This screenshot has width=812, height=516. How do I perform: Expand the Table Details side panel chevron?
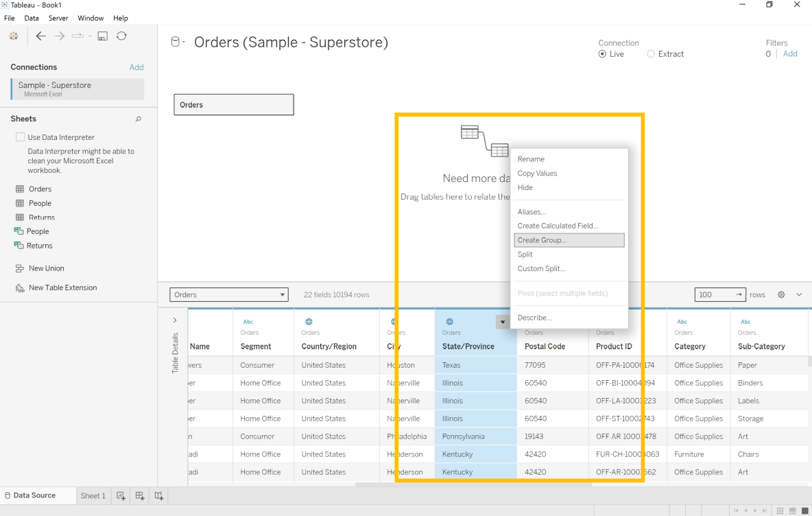pos(175,320)
